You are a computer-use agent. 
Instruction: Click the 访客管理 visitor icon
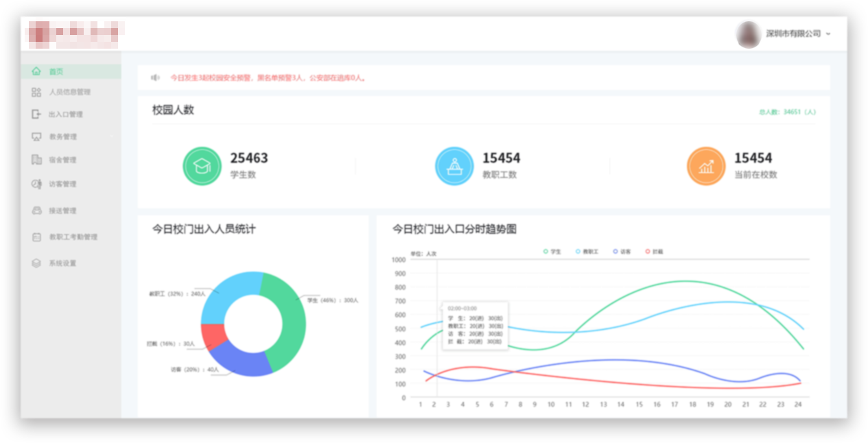click(36, 184)
